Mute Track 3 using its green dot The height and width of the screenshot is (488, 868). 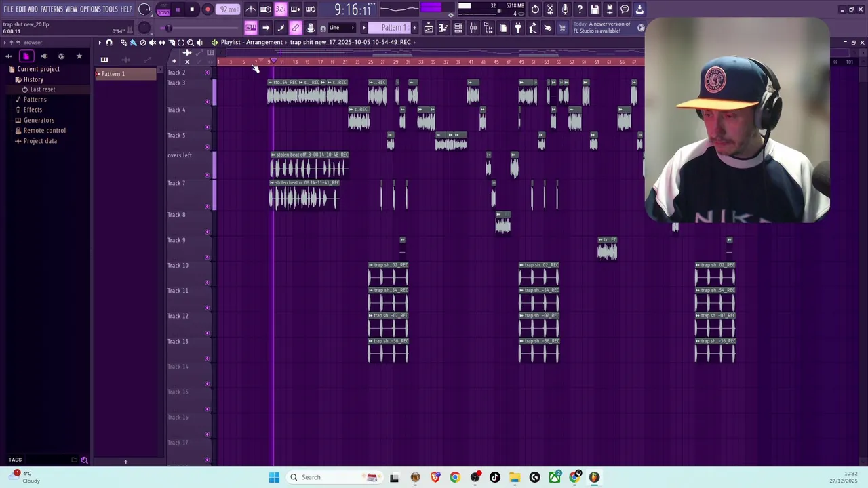[208, 102]
